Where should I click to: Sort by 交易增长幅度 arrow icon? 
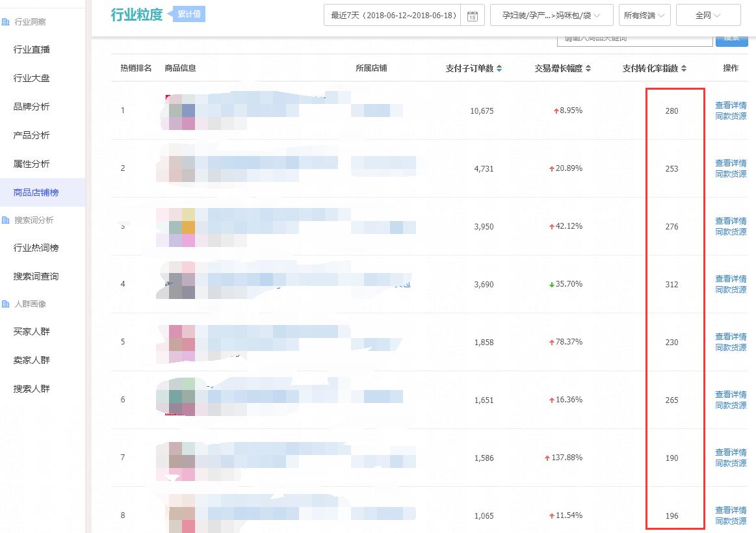[588, 68]
